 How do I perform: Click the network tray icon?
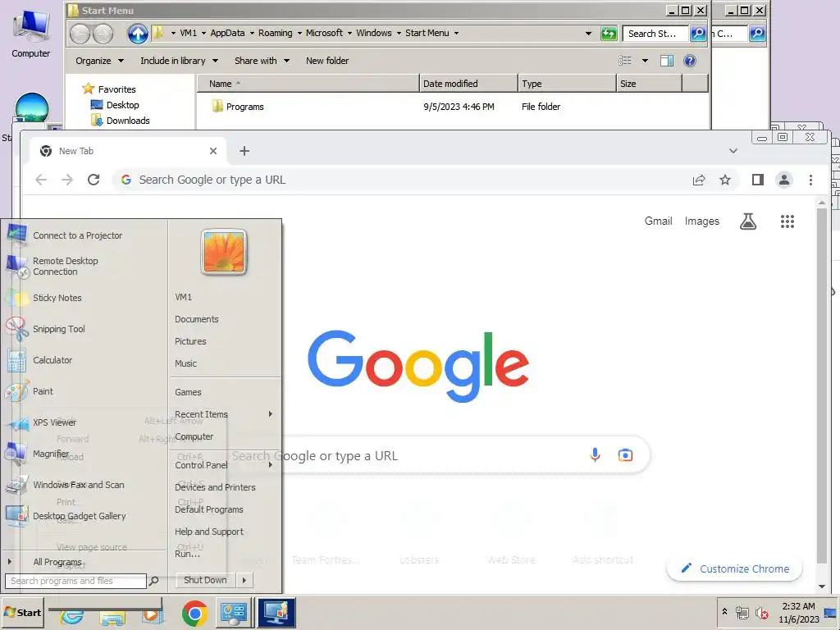click(742, 612)
